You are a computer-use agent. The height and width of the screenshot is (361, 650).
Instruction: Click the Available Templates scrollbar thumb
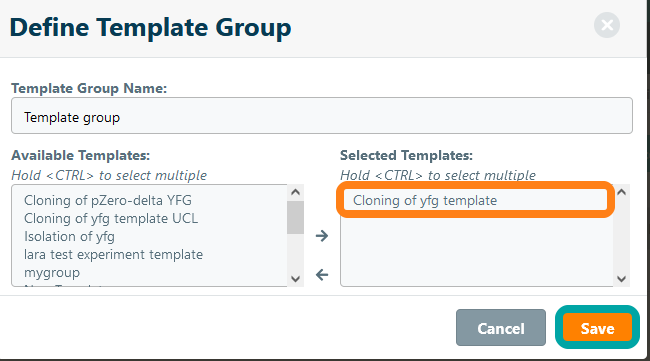click(295, 218)
